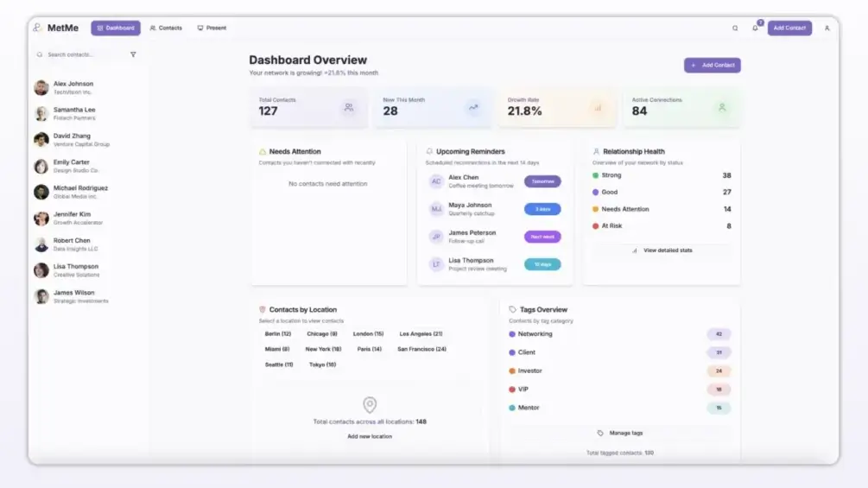Viewport: 868px width, 488px height.
Task: Open View detailed stats
Action: (x=662, y=250)
